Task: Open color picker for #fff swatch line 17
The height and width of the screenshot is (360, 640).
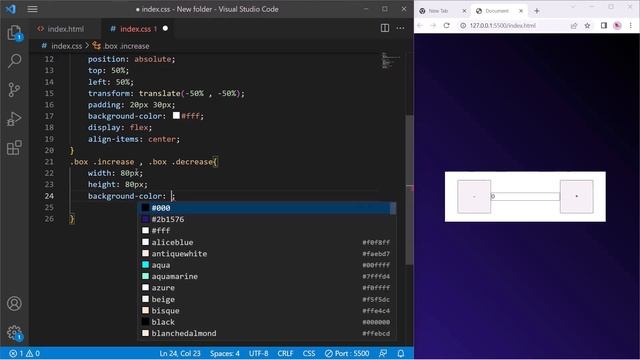Action: pyautogui.click(x=176, y=116)
